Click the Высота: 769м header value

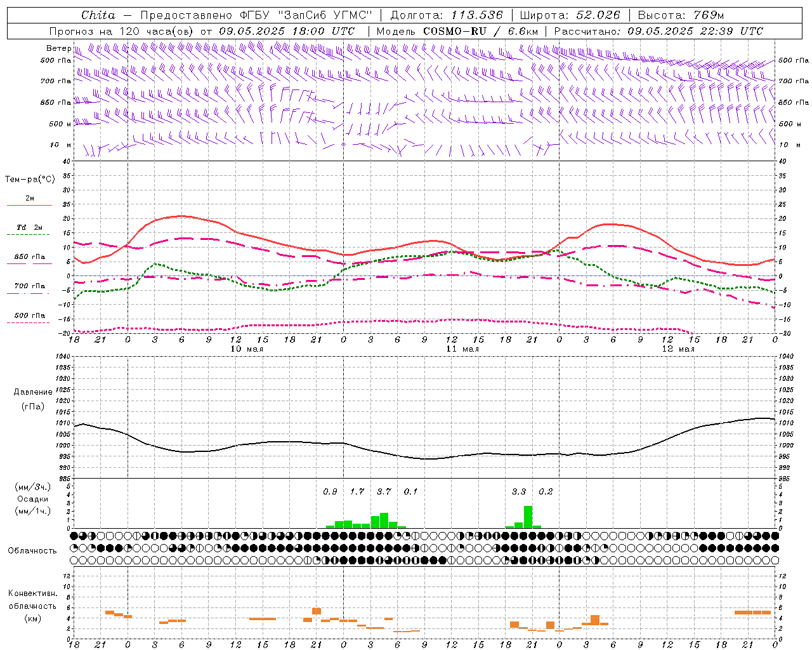[681, 15]
